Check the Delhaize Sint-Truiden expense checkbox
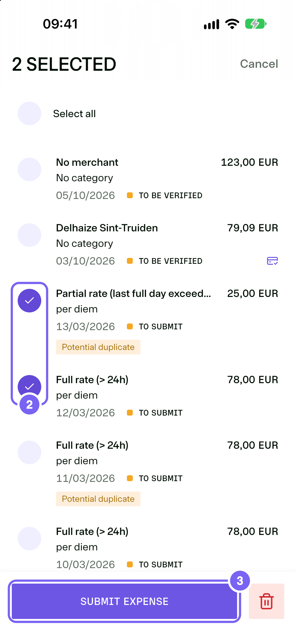296x644 pixels. 29,235
